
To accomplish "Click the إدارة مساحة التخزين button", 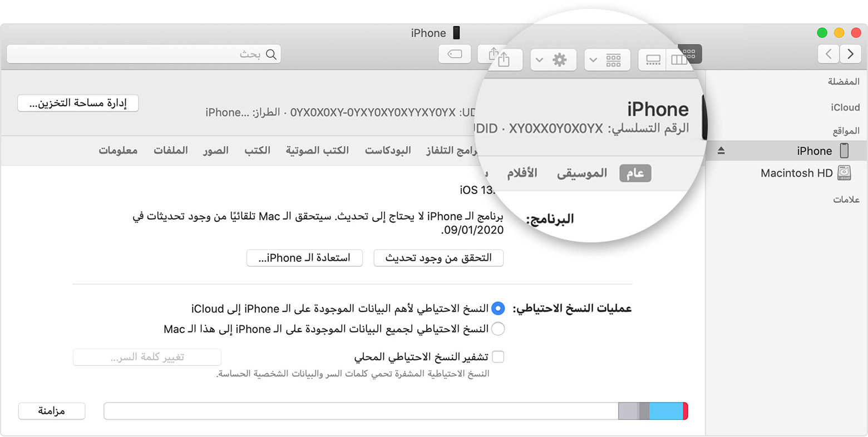I will coord(78,103).
